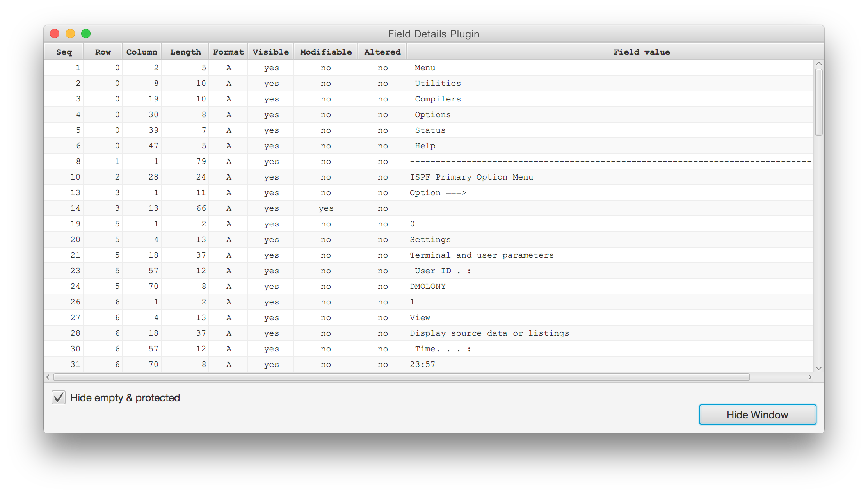Click the green zoom window button

coord(86,34)
